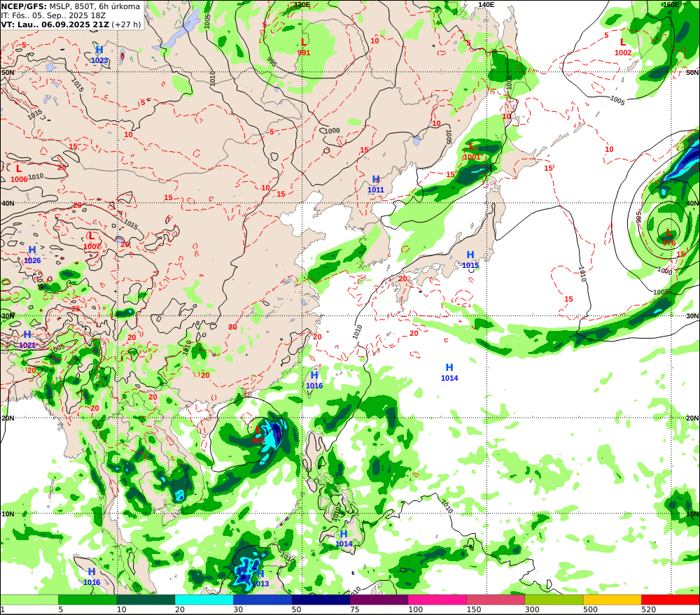Click the legend value '150'
Screen dimensions: 700x615
(x=474, y=609)
